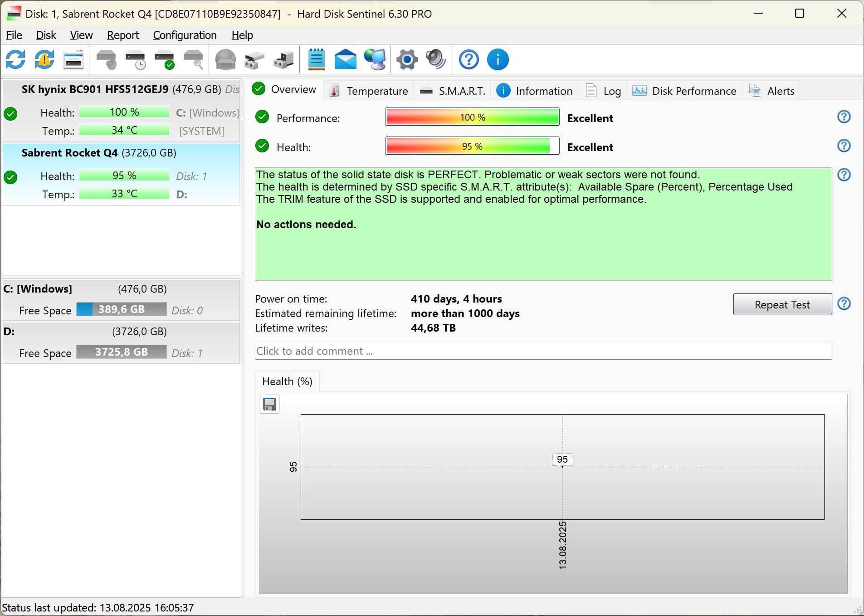Screen dimensions: 864x616
Task: Maximize the Hard Disk Sentinel window
Action: click(x=800, y=14)
